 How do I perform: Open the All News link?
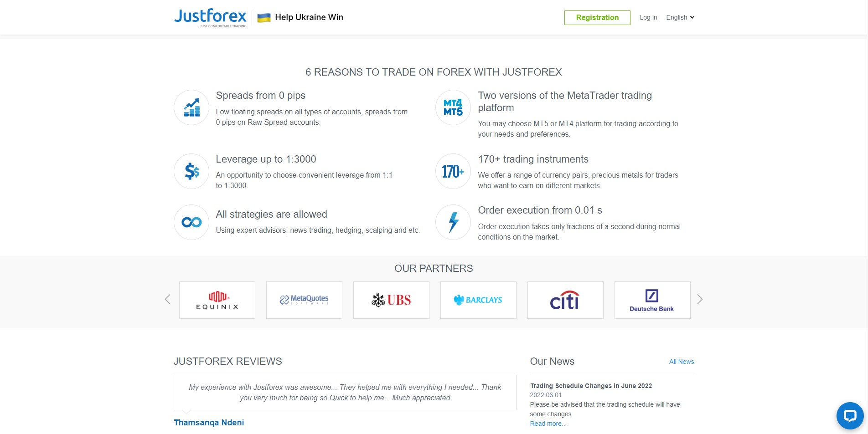click(x=682, y=362)
